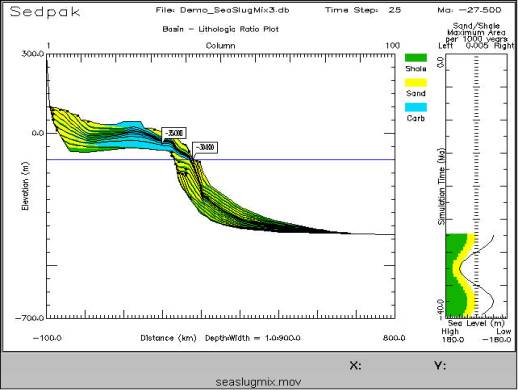Click the seaslugmix.mov caption
Screen dimensions: 518x390
pyautogui.click(x=258, y=382)
